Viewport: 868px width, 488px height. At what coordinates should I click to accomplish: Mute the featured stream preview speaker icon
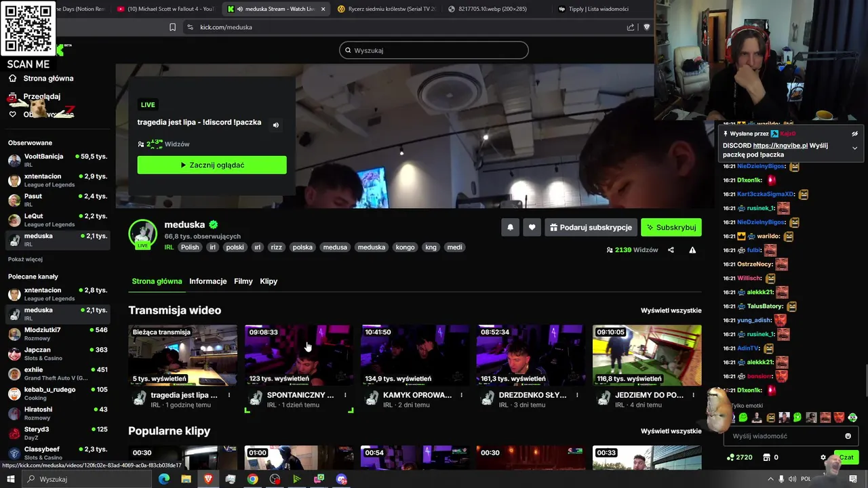pyautogui.click(x=275, y=125)
